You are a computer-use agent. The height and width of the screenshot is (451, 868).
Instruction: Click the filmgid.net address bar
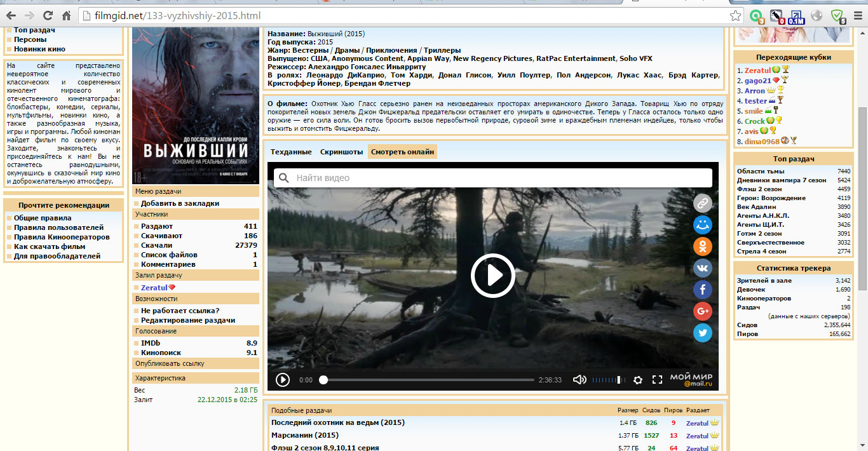pos(407,15)
